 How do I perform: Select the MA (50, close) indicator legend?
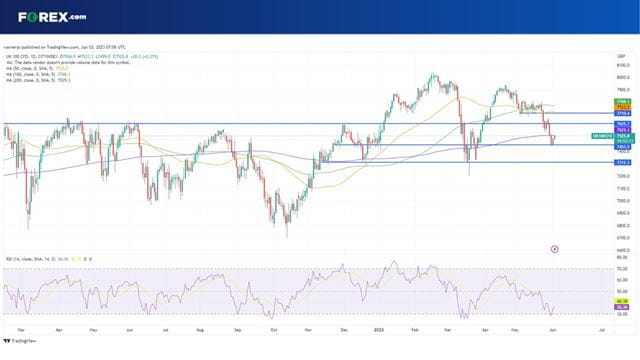[38, 69]
